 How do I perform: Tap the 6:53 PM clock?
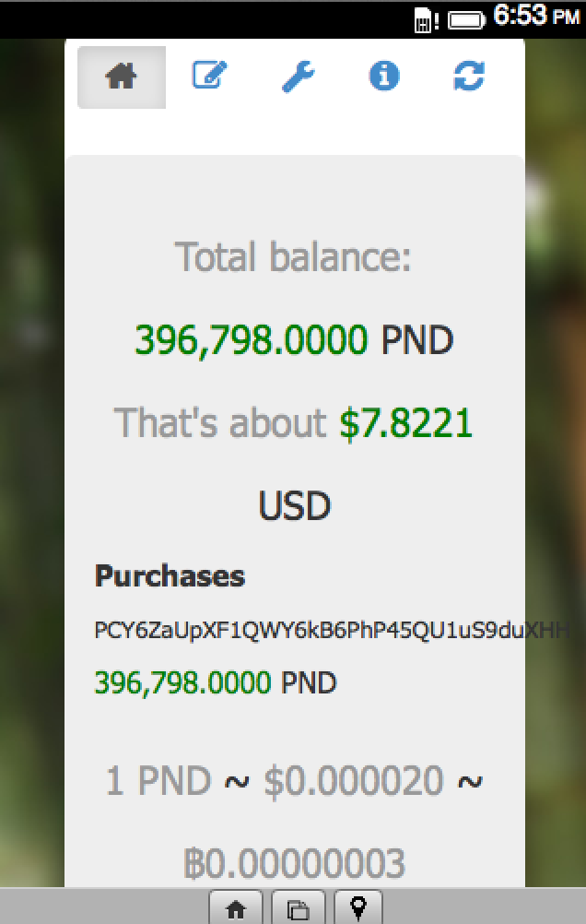tap(535, 17)
